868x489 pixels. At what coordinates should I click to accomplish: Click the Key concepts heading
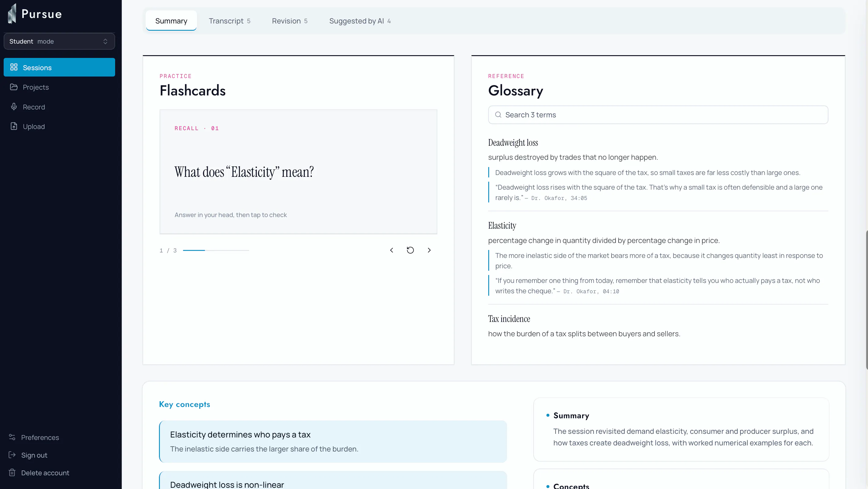click(x=184, y=404)
